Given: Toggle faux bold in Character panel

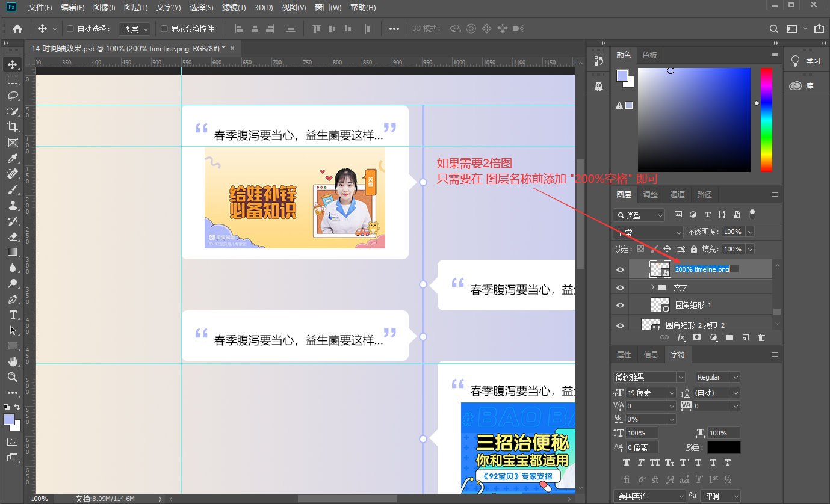Looking at the screenshot, I should coord(627,463).
